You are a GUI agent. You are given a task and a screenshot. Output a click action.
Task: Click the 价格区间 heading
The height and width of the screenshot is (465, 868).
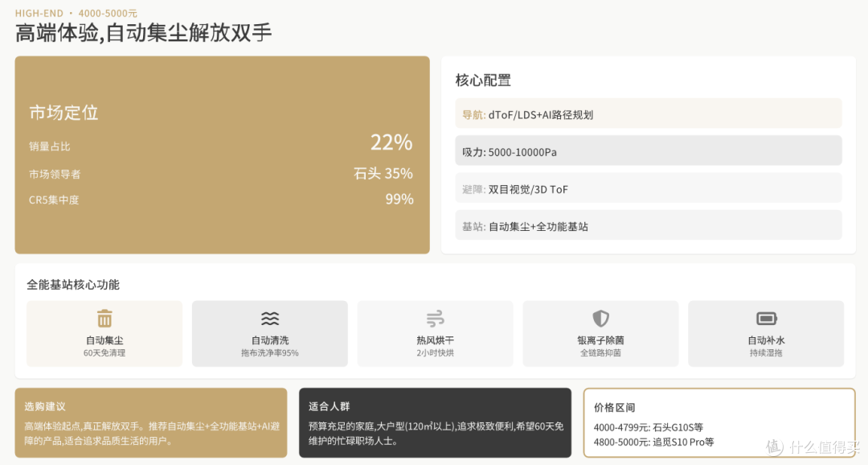click(x=614, y=408)
